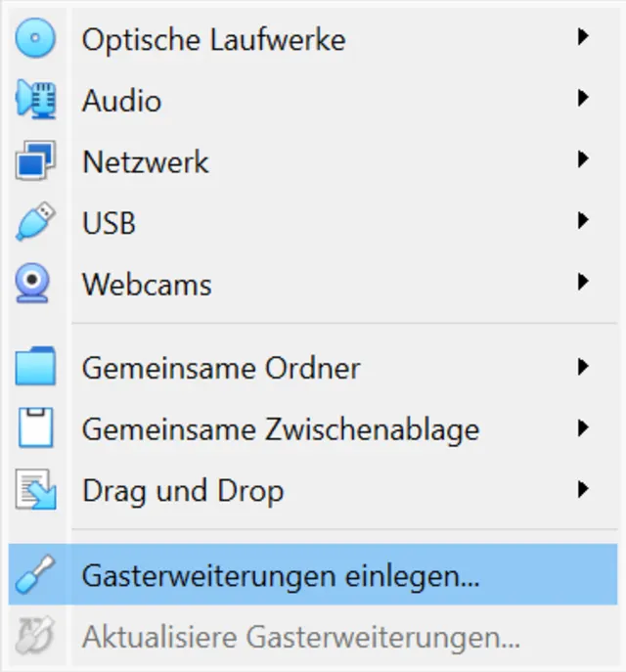
Task: Choose the Drag und Drop entry
Action: [x=183, y=489]
